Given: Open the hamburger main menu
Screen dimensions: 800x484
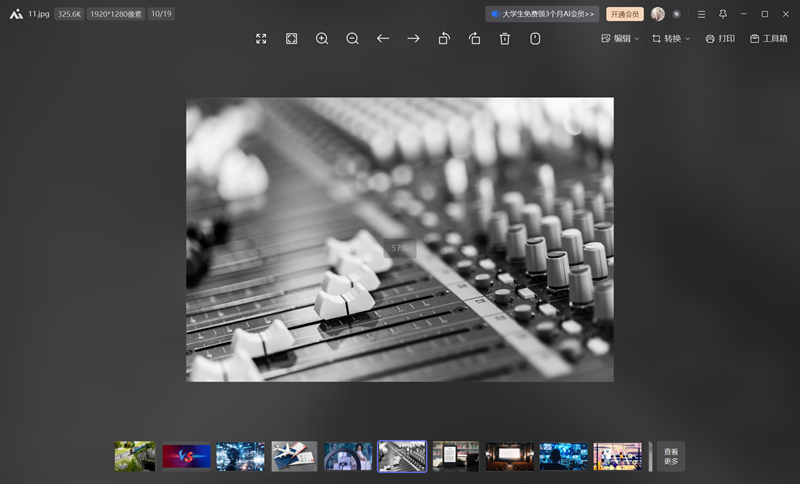Looking at the screenshot, I should tap(701, 14).
